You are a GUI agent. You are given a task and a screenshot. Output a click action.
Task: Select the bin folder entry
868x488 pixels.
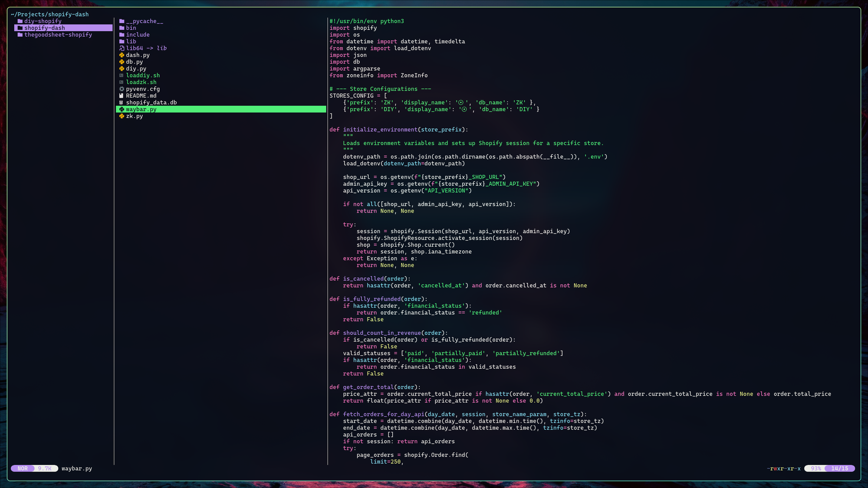pos(131,28)
